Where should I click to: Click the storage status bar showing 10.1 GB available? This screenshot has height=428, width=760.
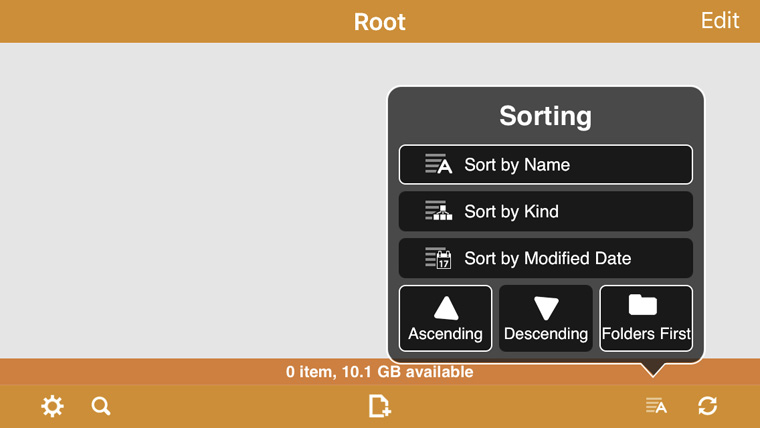click(380, 372)
